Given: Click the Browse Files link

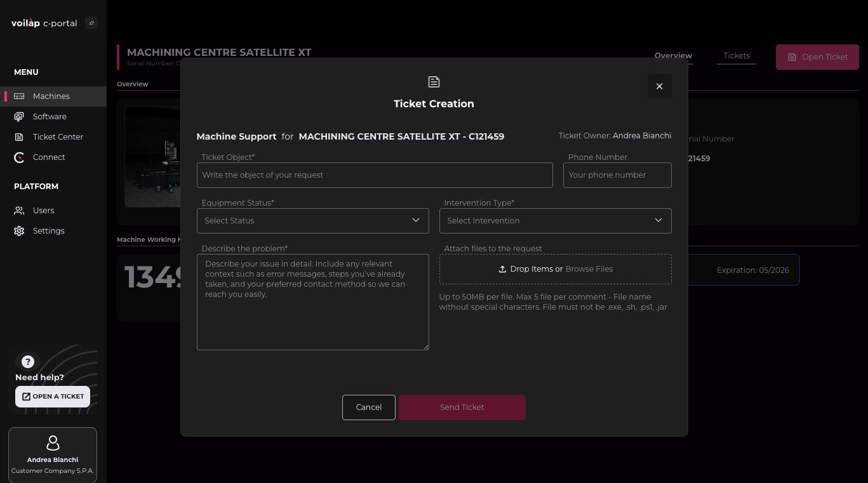Looking at the screenshot, I should (x=589, y=269).
